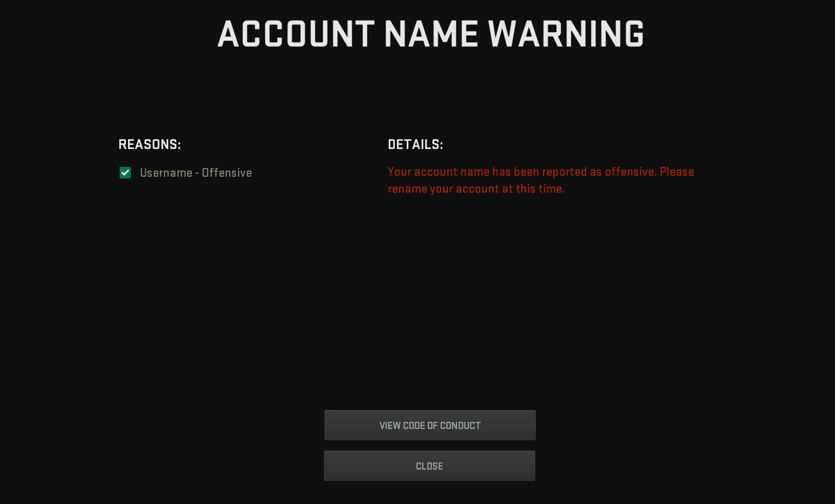Viewport: 835px width, 504px height.
Task: Close the account name warning dialog
Action: (x=429, y=466)
